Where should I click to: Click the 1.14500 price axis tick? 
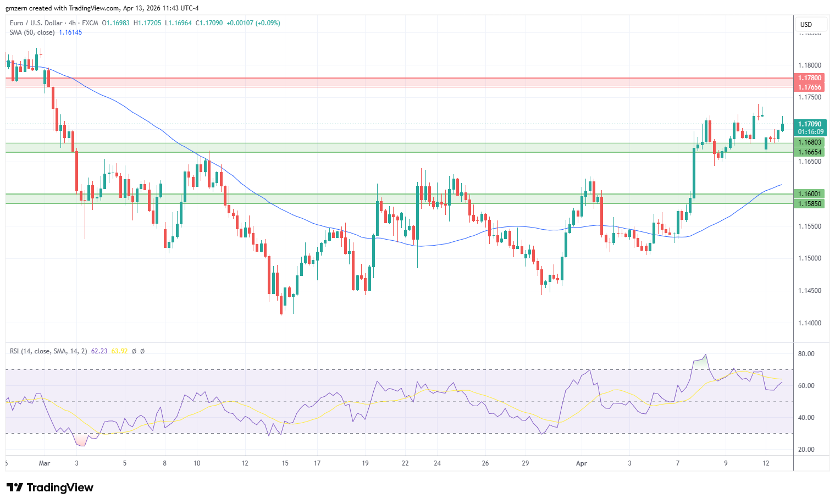[810, 291]
